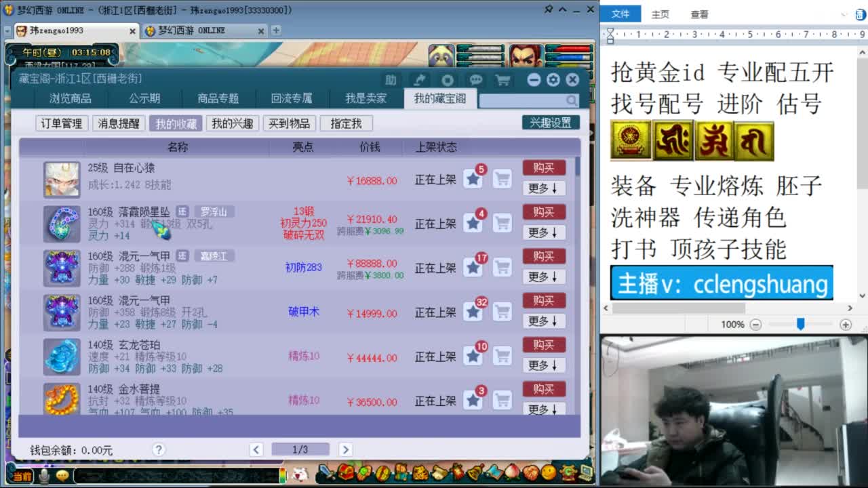Switch to the 我是卖家 tab
The height and width of the screenshot is (488, 868).
pyautogui.click(x=366, y=98)
